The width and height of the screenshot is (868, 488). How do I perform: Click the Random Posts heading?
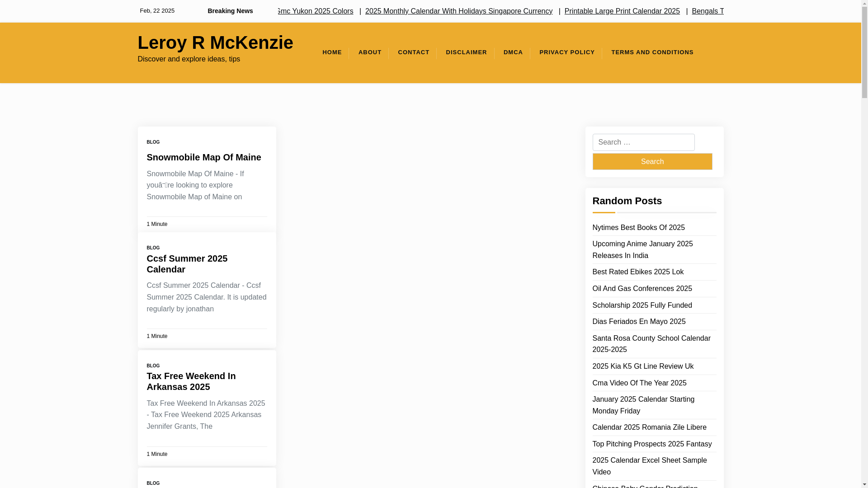[x=627, y=201]
